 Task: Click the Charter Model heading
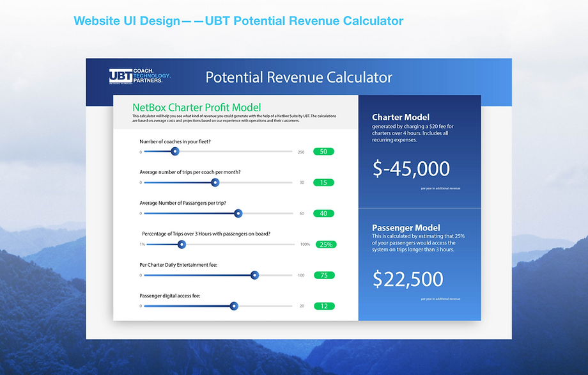pos(401,117)
